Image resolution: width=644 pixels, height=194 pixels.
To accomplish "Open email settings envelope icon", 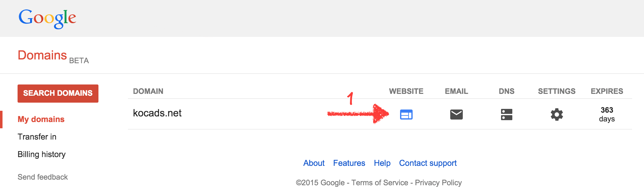I will pos(456,115).
